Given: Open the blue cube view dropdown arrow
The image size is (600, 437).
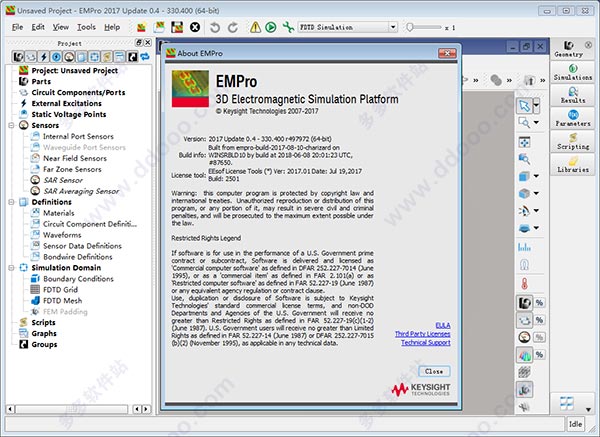Looking at the screenshot, I should [536, 176].
